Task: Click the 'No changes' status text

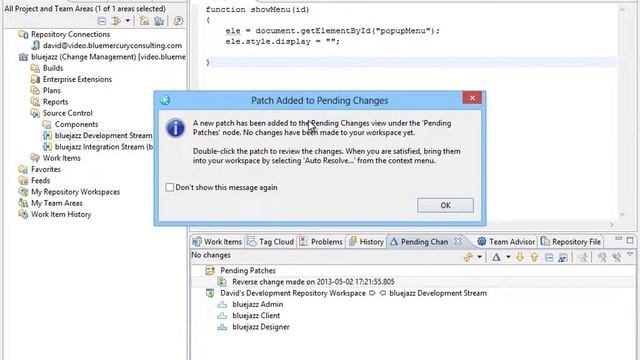Action: click(211, 255)
